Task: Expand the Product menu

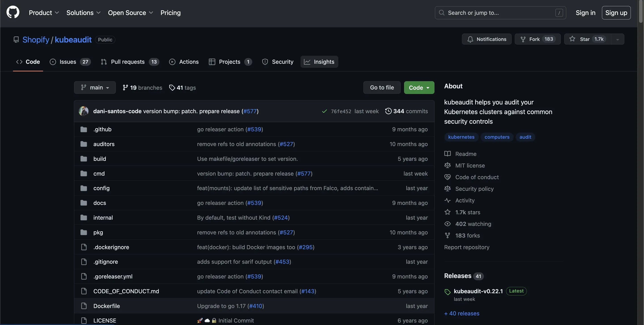Action: coord(44,13)
